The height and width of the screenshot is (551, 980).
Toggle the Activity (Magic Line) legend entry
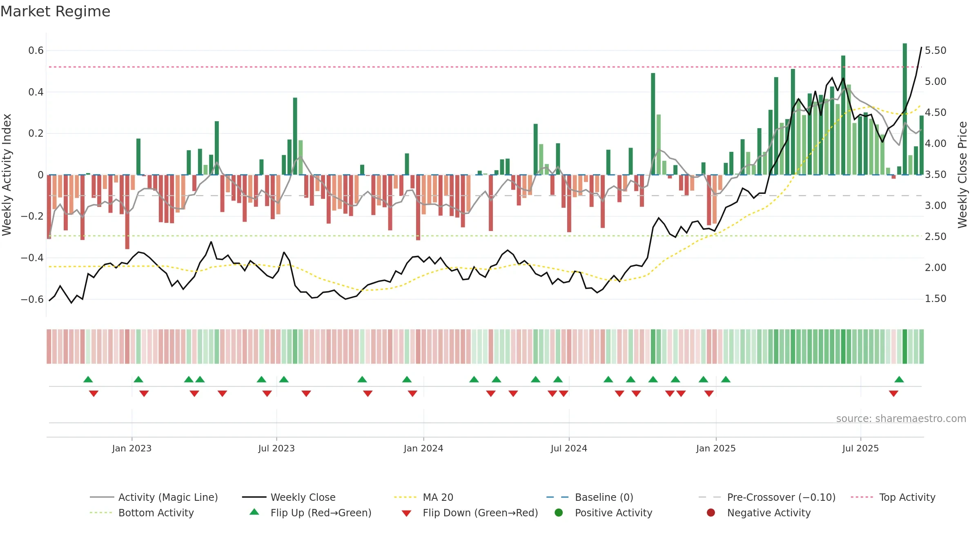[x=154, y=497]
